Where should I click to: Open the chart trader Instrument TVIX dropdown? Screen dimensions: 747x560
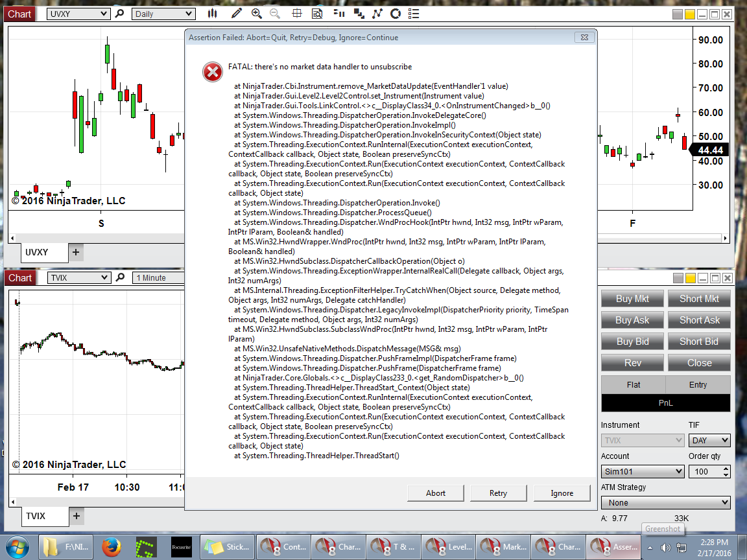point(643,441)
